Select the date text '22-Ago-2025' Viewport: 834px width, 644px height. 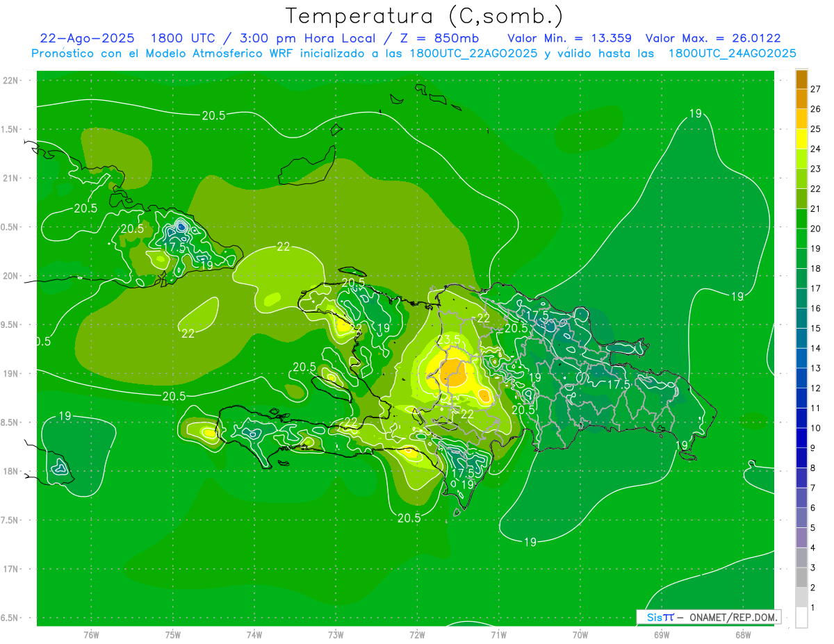(x=87, y=38)
